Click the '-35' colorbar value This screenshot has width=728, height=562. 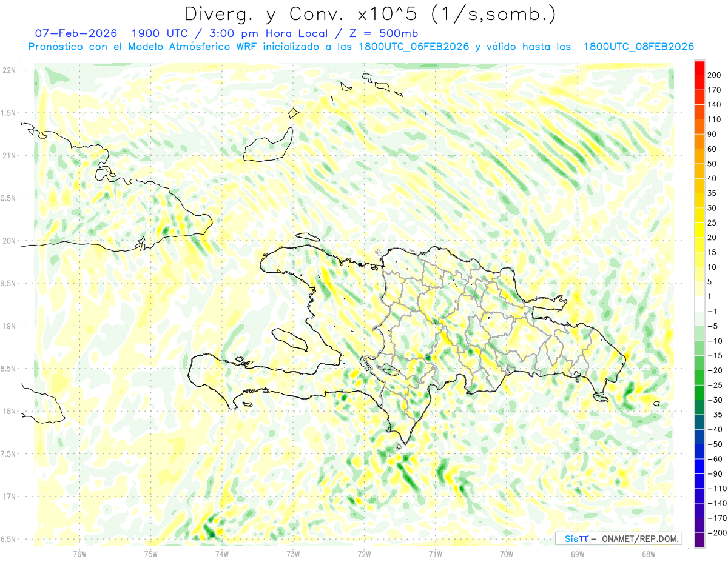pos(715,414)
